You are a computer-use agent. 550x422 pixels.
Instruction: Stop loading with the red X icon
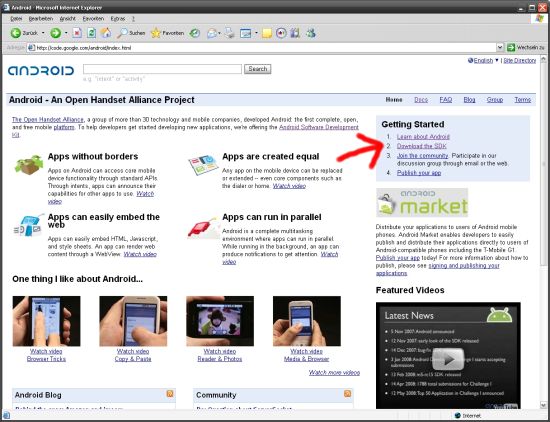point(77,33)
